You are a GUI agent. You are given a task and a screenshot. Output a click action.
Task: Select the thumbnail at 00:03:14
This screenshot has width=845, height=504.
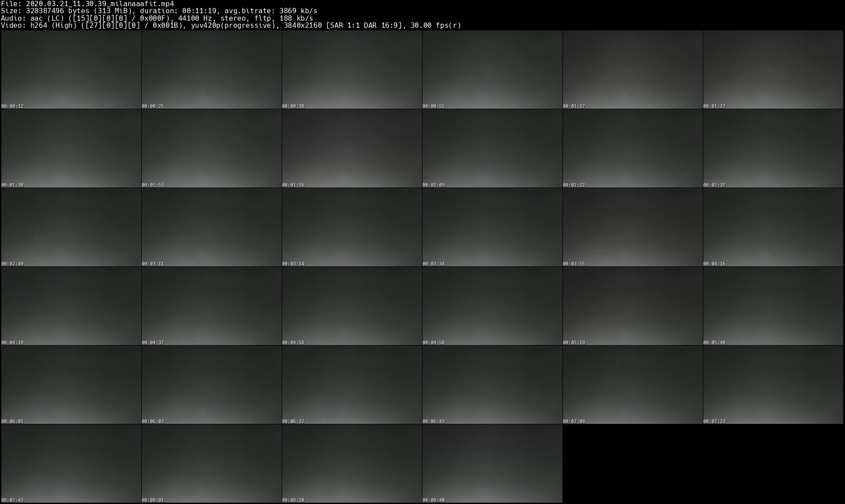point(352,227)
